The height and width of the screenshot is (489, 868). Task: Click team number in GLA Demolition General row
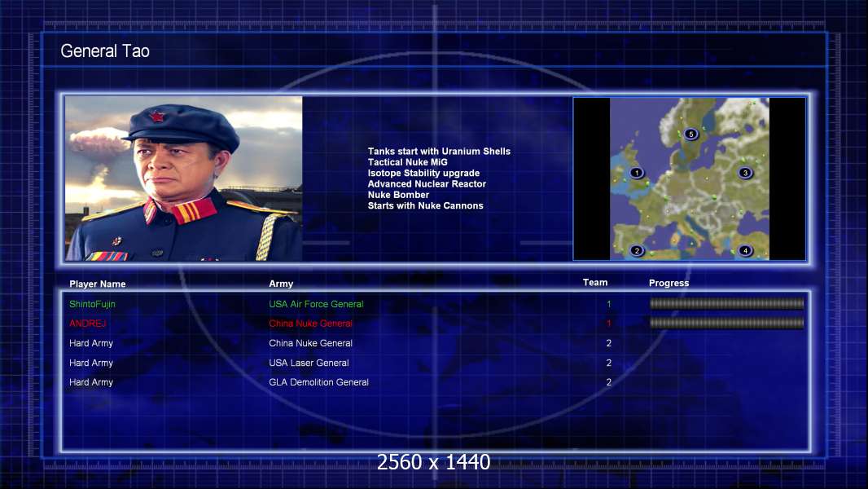pyautogui.click(x=609, y=382)
